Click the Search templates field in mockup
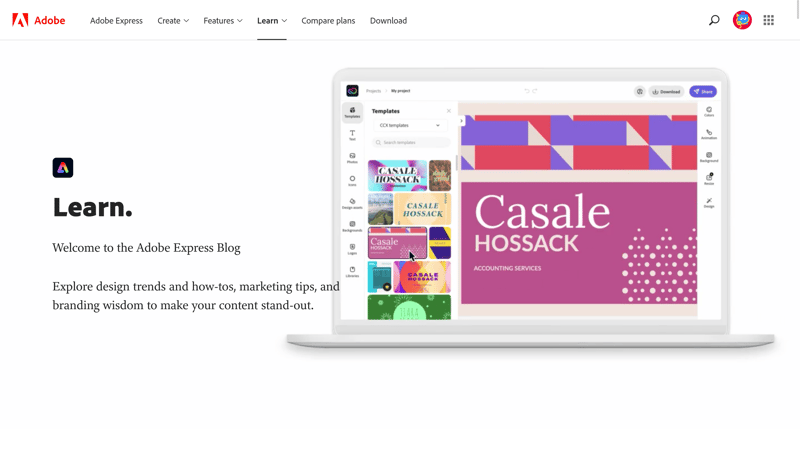This screenshot has height=450, width=800. tap(411, 142)
